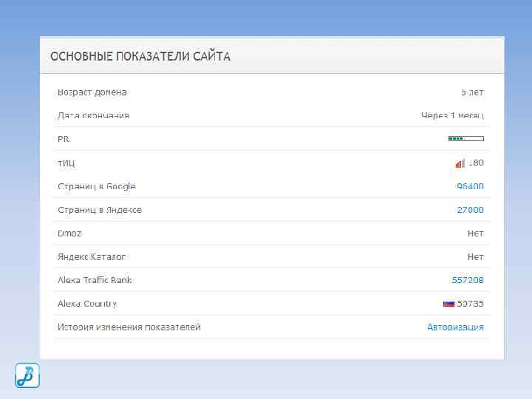Click the 'Страниц в Яндексе' label
This screenshot has width=532, height=399.
(100, 210)
